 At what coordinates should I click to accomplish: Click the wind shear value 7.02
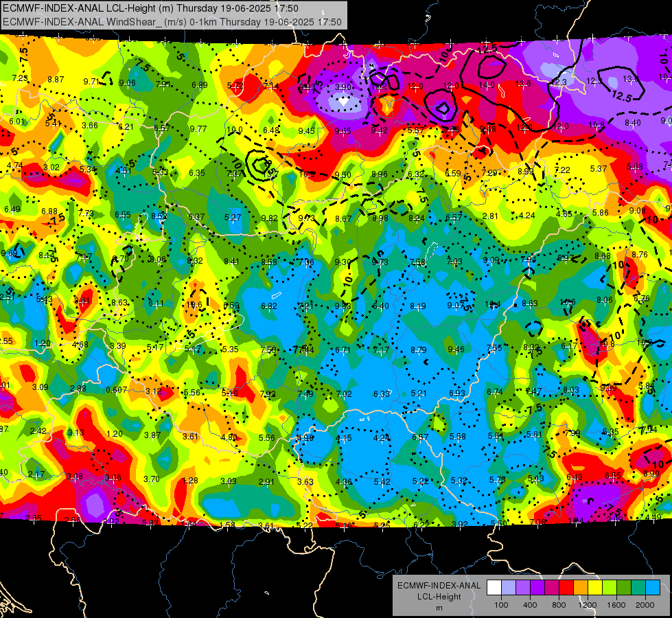[x=344, y=393]
